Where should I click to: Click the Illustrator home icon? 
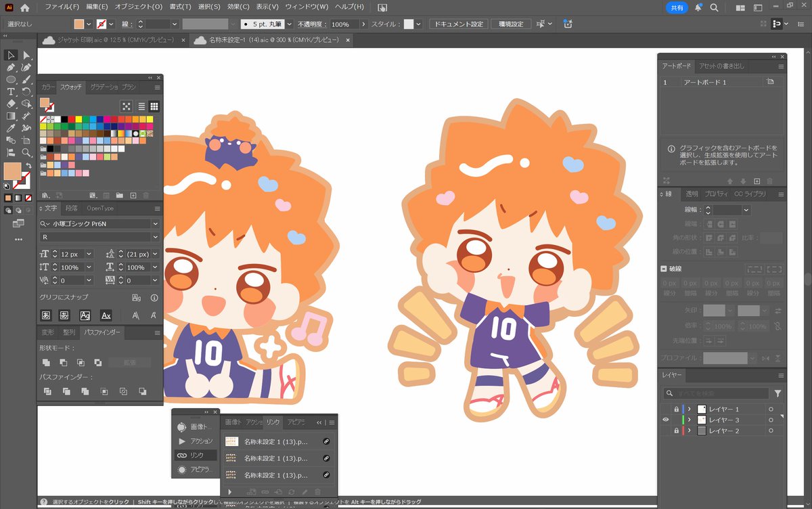tap(25, 7)
